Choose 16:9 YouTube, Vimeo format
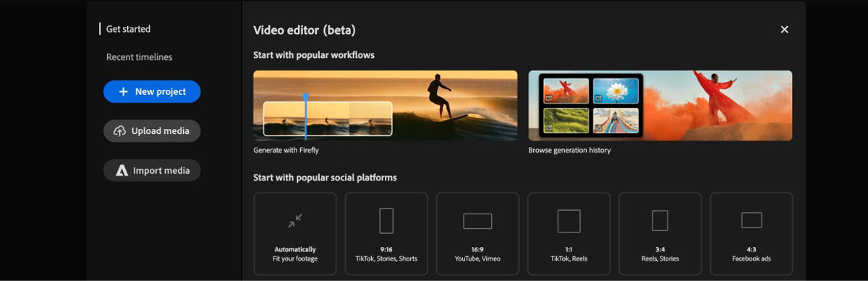Screen dimensions: 868x281 click(477, 233)
